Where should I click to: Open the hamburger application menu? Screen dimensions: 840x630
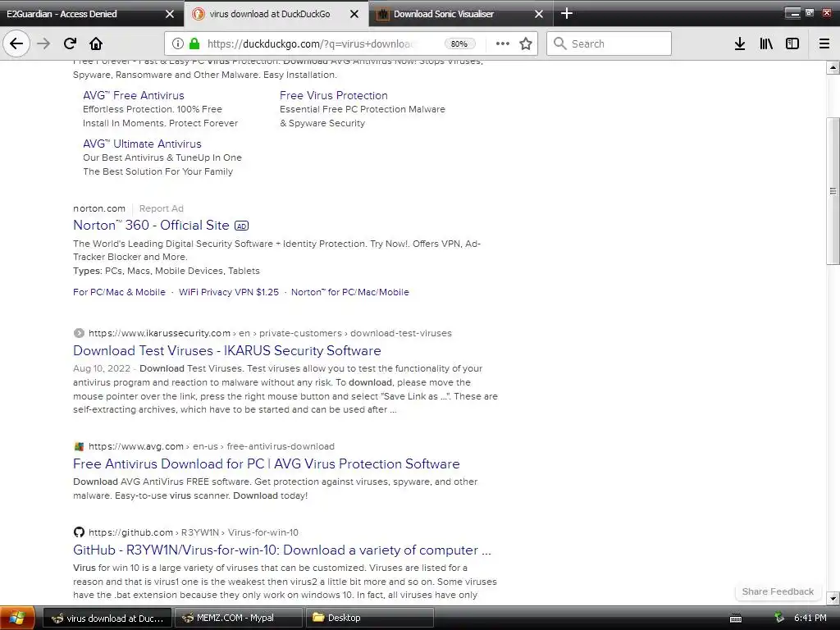click(824, 43)
